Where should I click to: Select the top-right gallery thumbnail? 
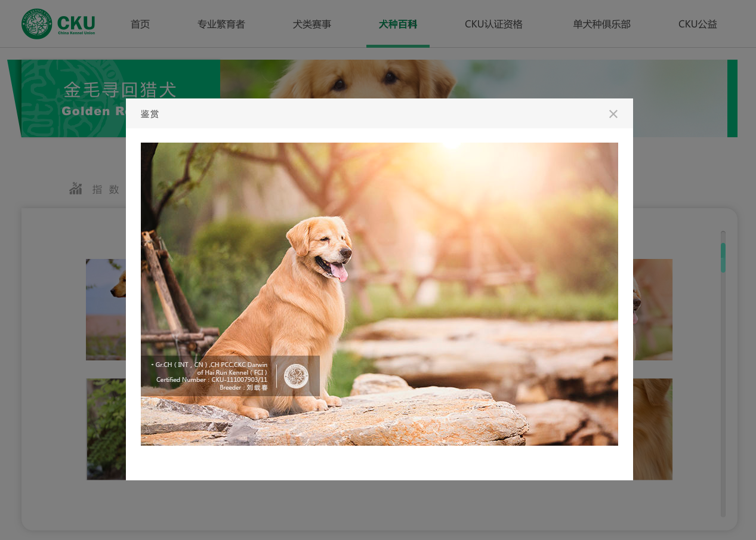[652, 309]
